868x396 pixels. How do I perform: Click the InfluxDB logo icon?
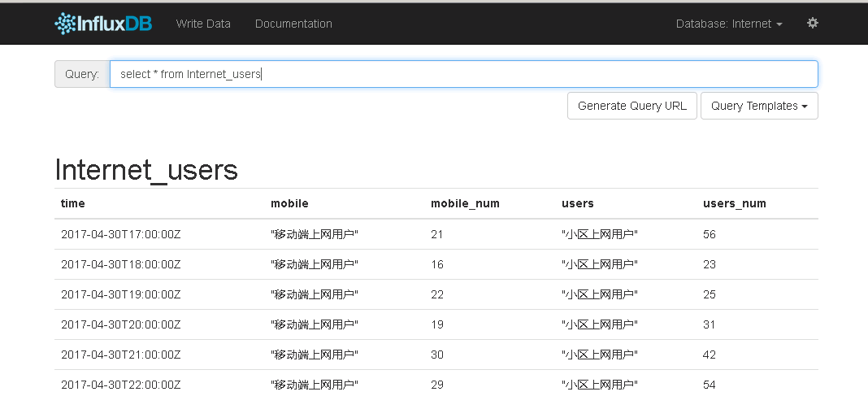65,24
